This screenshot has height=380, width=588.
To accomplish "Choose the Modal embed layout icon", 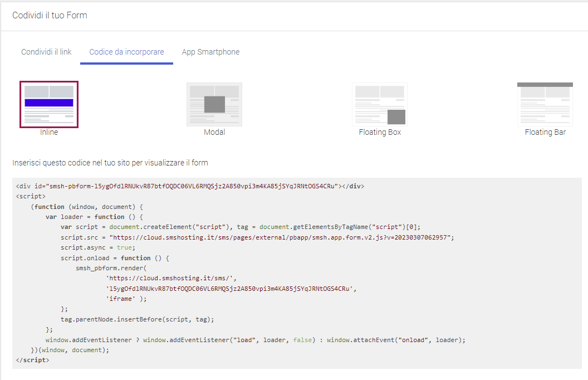I will (214, 104).
